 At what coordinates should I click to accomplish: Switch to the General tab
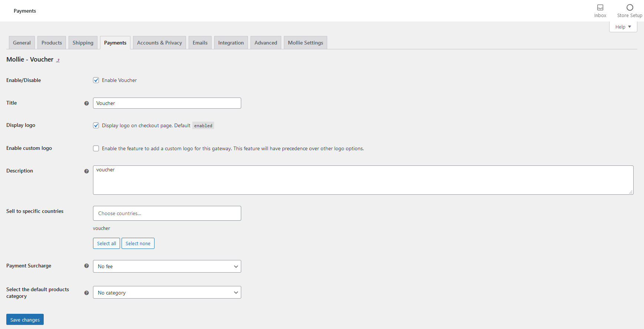coord(22,43)
